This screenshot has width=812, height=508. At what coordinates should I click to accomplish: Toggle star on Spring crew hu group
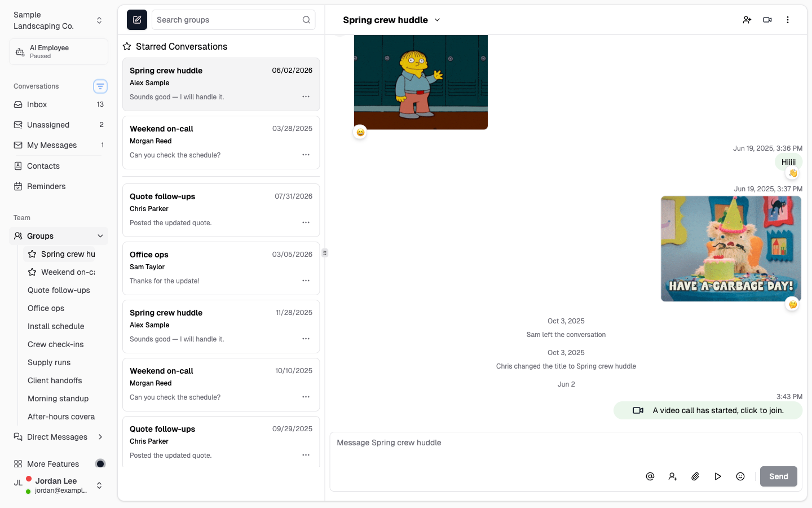pyautogui.click(x=32, y=254)
